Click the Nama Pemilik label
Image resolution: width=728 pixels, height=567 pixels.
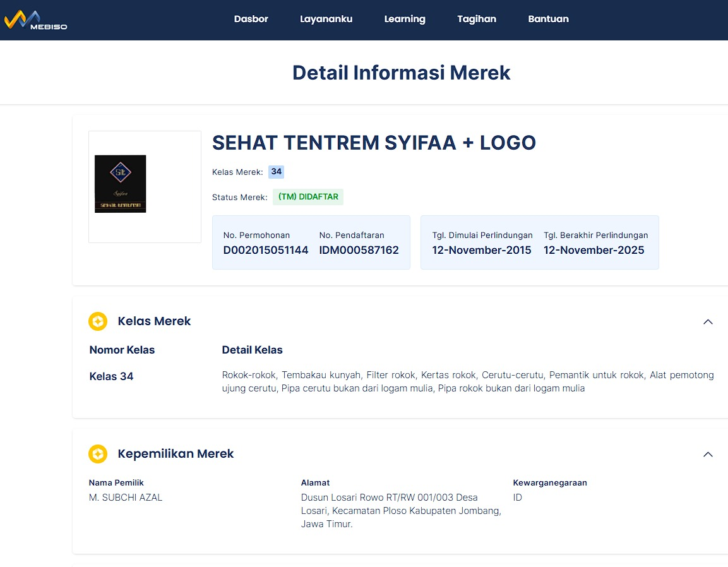[x=116, y=483]
